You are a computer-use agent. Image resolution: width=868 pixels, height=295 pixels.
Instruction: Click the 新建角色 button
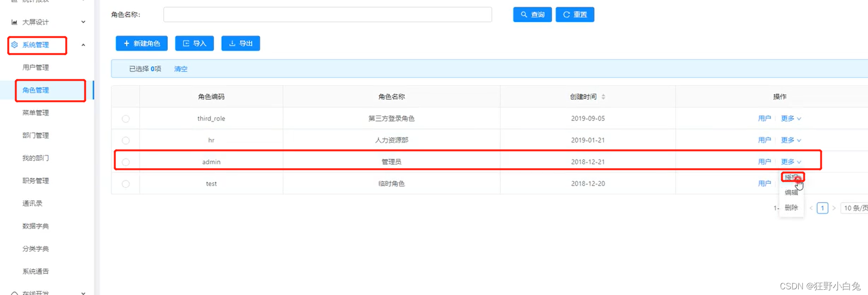(142, 43)
